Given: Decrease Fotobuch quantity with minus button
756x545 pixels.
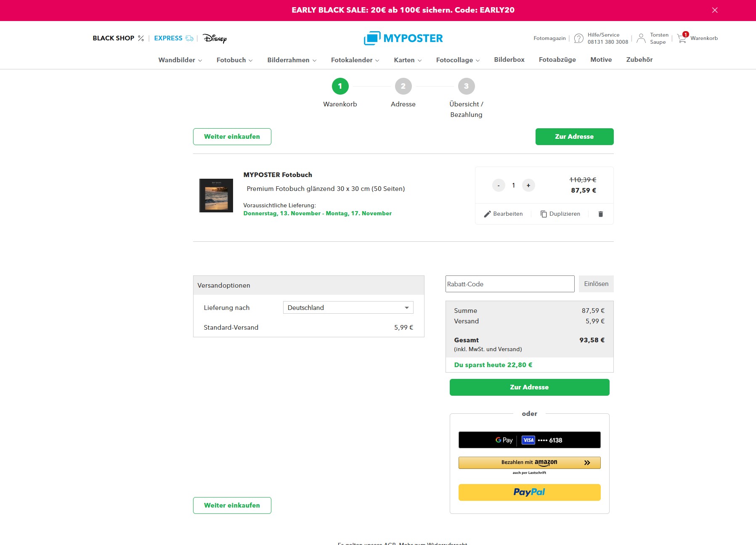Looking at the screenshot, I should (499, 185).
